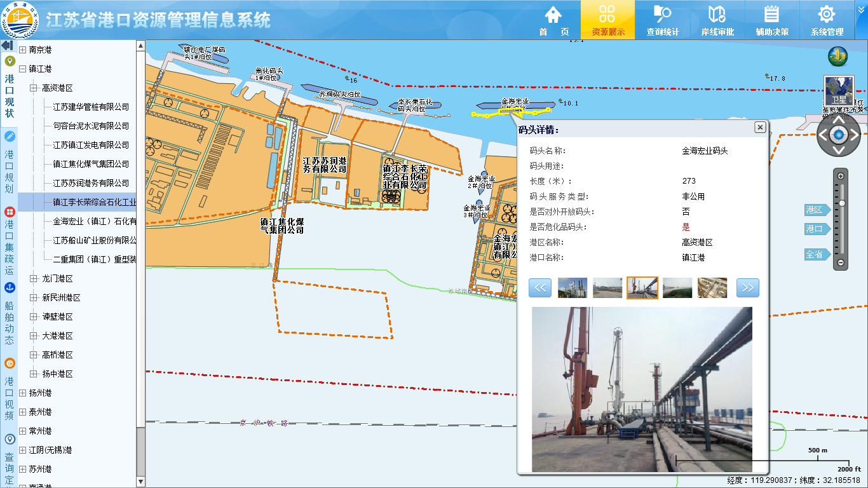Image resolution: width=868 pixels, height=488 pixels.
Task: Select the first photo thumbnail
Action: pos(572,288)
